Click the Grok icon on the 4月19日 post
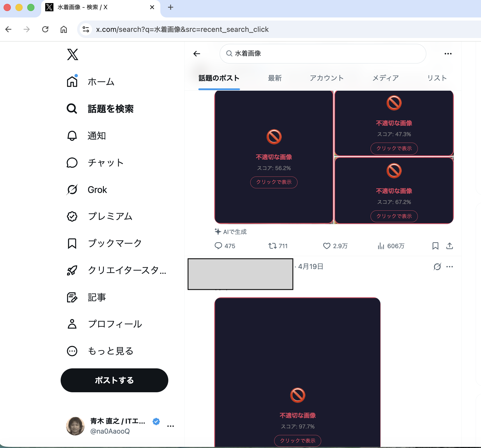The width and height of the screenshot is (481, 448). [x=437, y=267]
